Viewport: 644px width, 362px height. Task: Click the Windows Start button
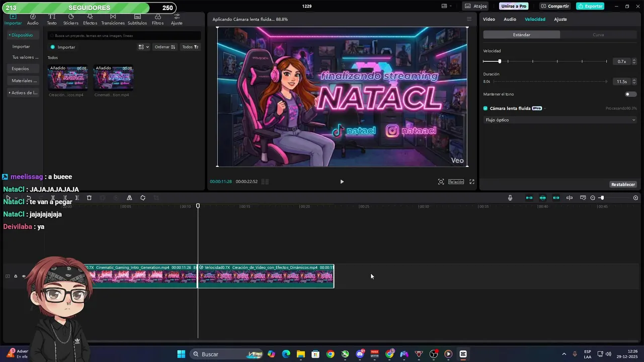pos(181,354)
